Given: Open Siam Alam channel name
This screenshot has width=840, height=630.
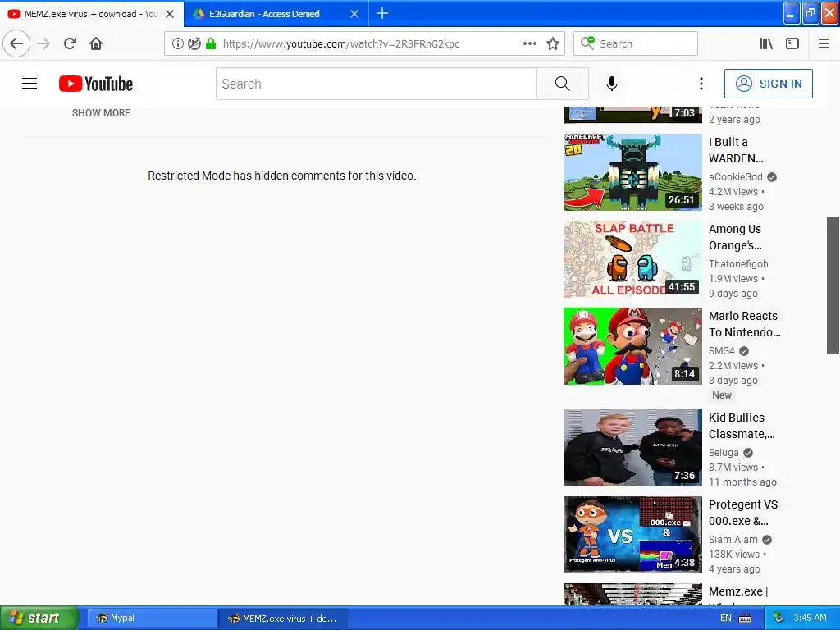Looking at the screenshot, I should click(x=733, y=540).
